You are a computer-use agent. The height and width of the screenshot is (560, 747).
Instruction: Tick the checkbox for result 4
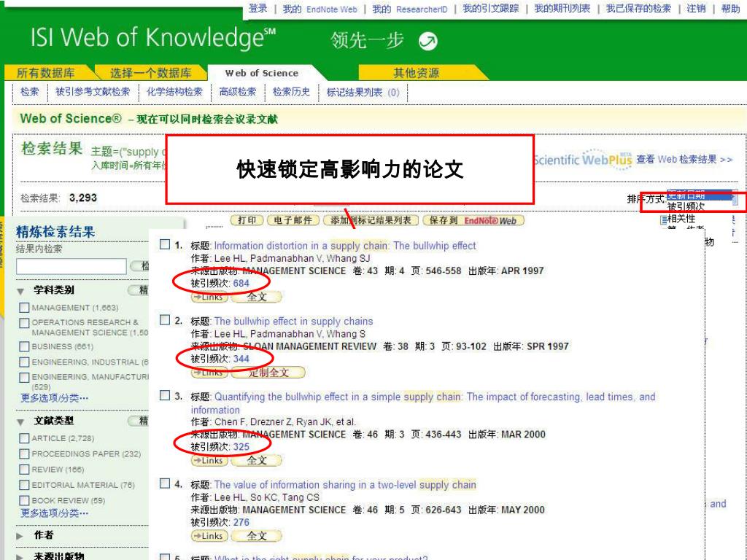point(164,483)
